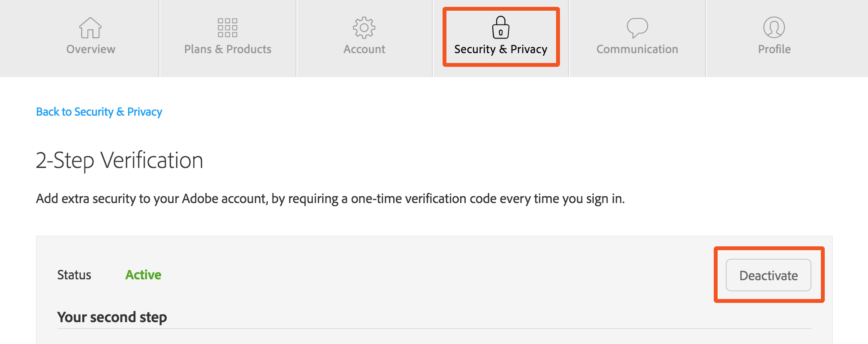This screenshot has height=344, width=868.
Task: Click the Account gear icon
Action: [364, 28]
